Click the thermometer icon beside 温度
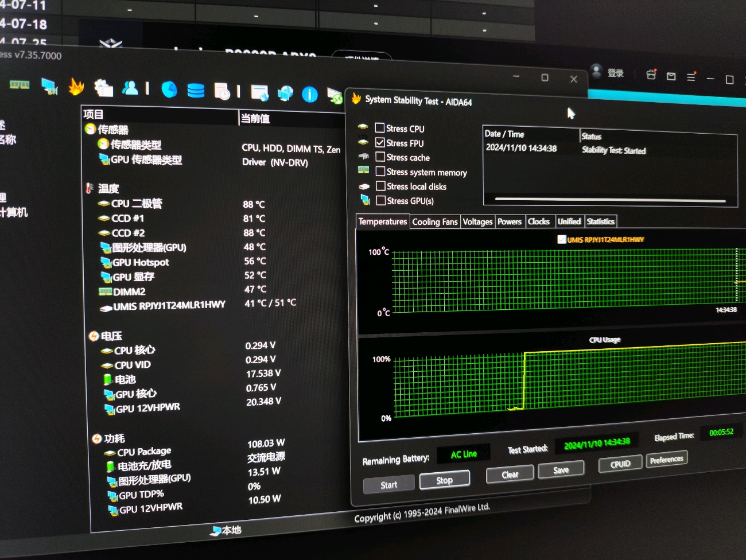 pos(90,188)
